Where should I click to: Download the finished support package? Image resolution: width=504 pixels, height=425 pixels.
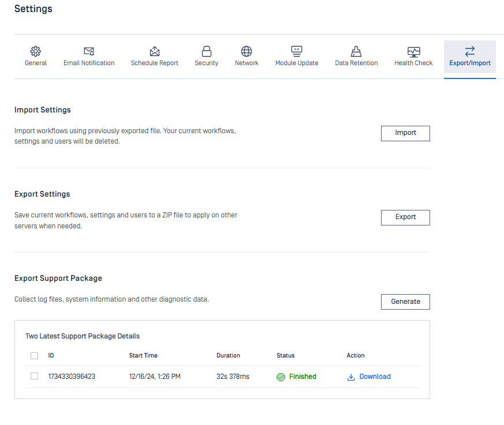tap(375, 377)
